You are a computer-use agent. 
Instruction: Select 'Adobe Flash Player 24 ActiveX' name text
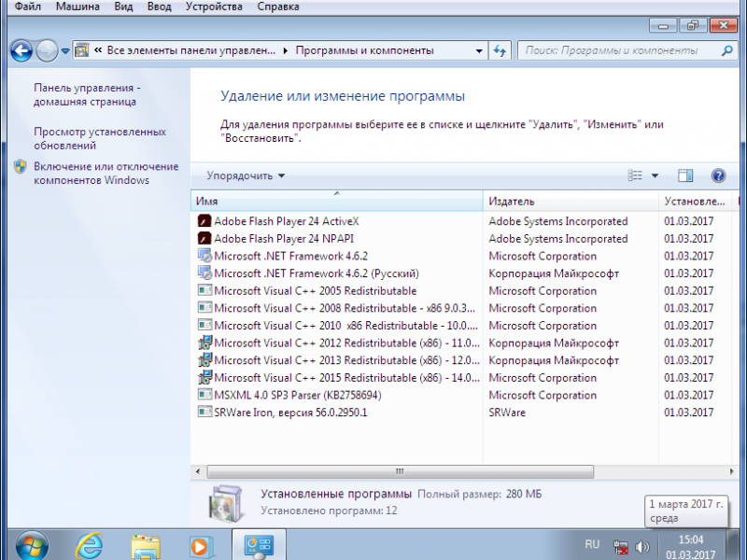point(287,221)
